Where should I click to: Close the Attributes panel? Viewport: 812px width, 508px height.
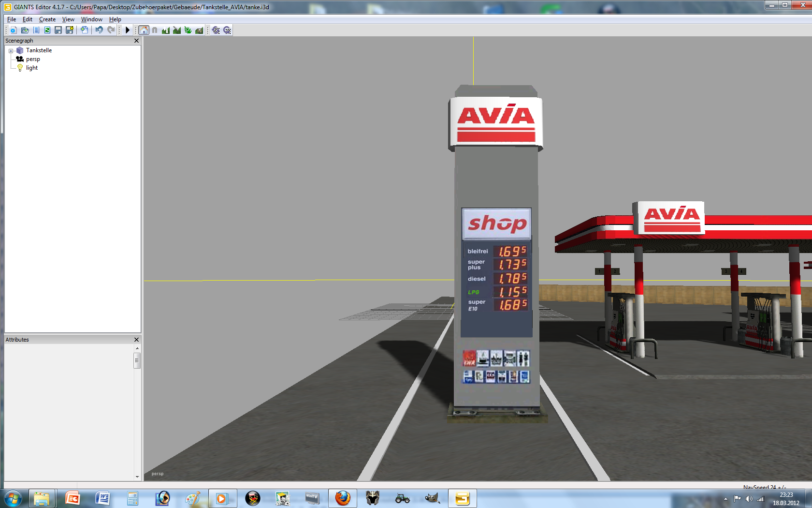click(x=136, y=340)
